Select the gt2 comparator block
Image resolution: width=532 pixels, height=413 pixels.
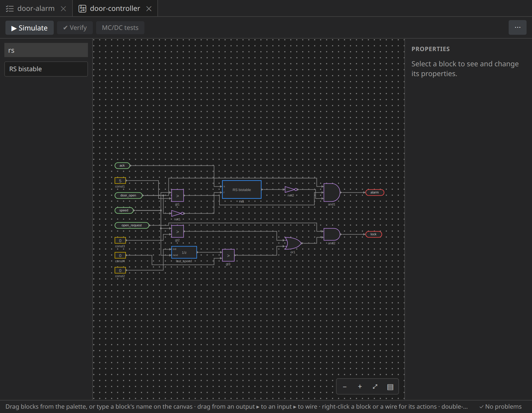(x=178, y=231)
